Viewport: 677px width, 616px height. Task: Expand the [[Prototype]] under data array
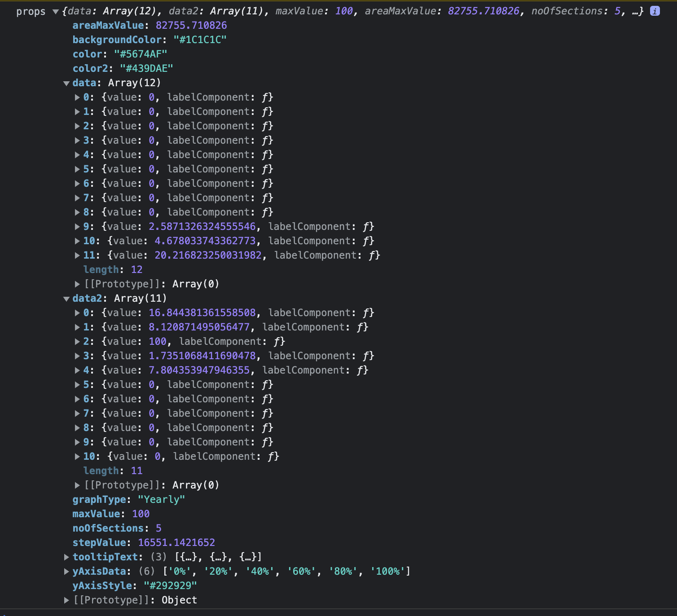[77, 284]
